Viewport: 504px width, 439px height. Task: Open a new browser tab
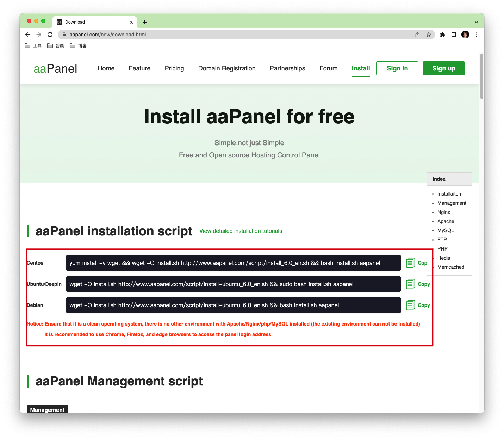(145, 22)
